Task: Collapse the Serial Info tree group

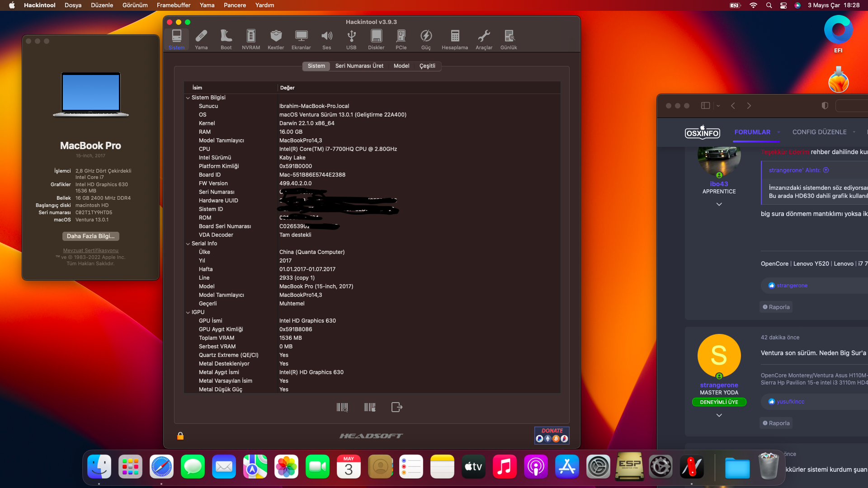Action: click(x=188, y=244)
